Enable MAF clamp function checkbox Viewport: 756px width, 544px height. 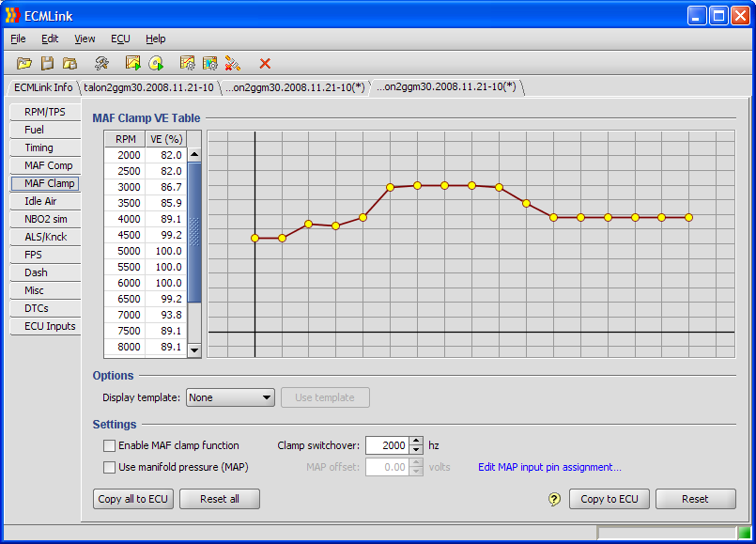click(x=109, y=445)
